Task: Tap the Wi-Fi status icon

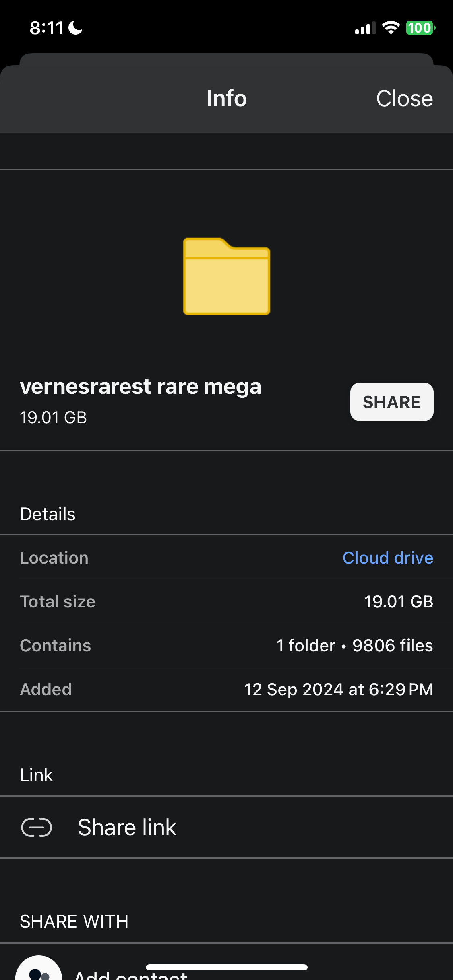Action: point(390,28)
